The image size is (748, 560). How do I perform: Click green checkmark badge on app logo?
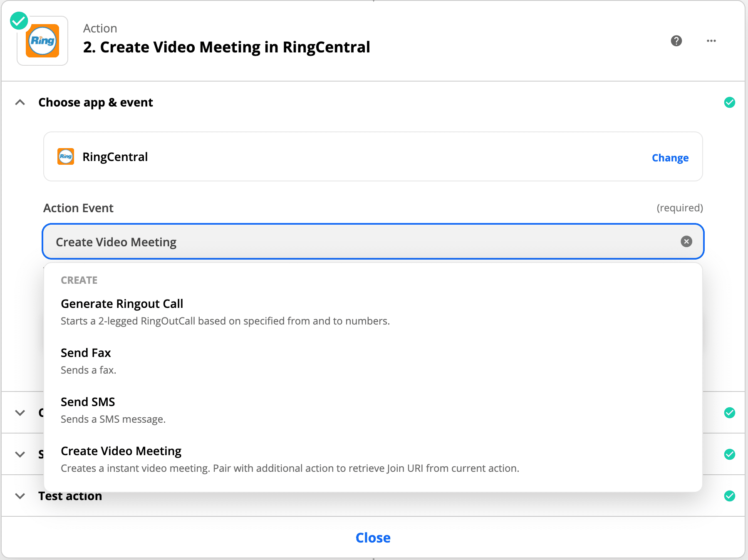click(19, 21)
